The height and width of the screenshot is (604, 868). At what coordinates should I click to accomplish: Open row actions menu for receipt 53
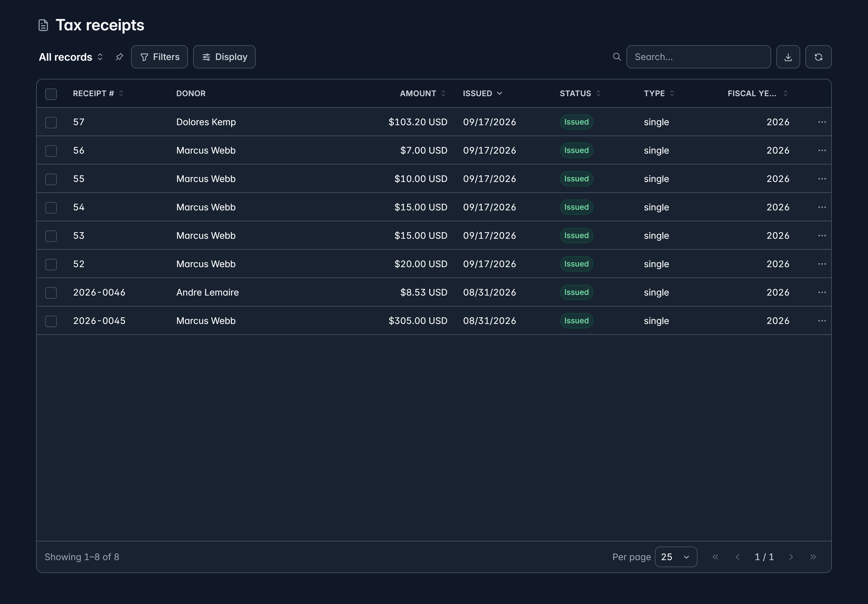[821, 235]
